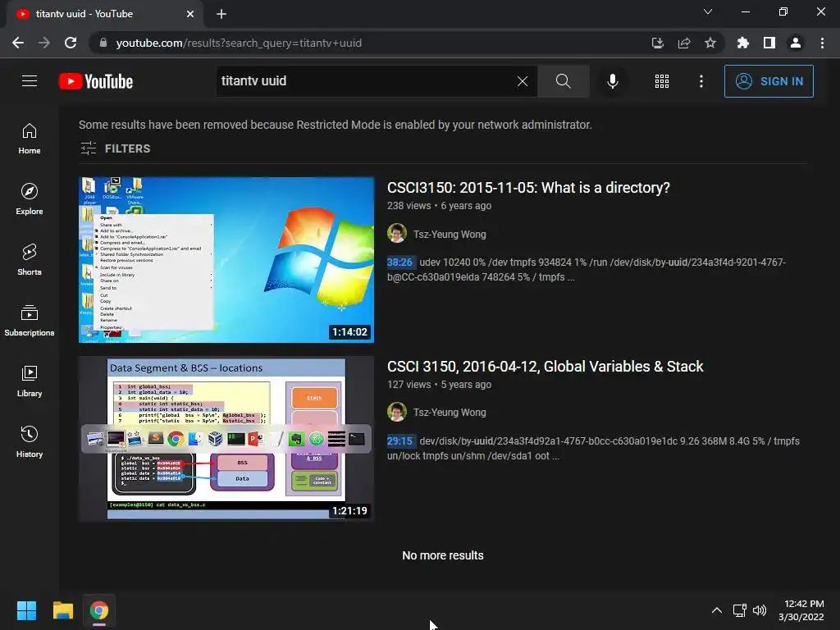Start voice search with the microphone
This screenshot has height=630, width=840.
(612, 81)
